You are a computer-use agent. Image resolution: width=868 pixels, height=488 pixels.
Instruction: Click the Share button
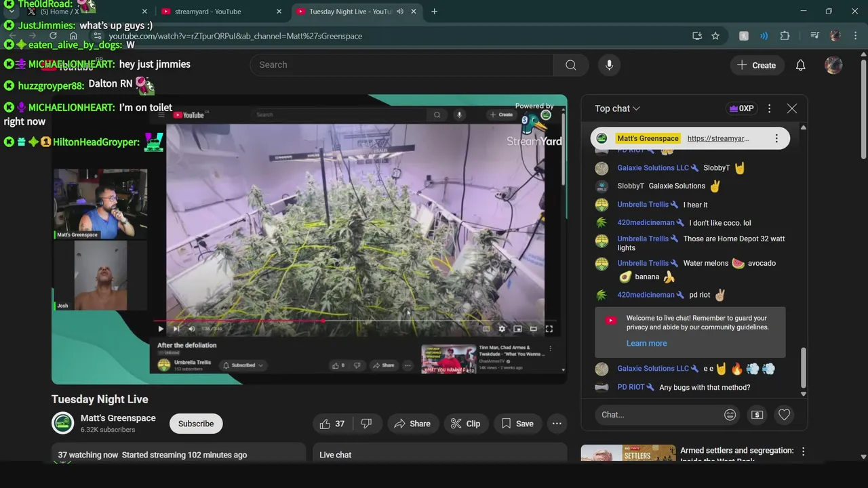pos(412,424)
